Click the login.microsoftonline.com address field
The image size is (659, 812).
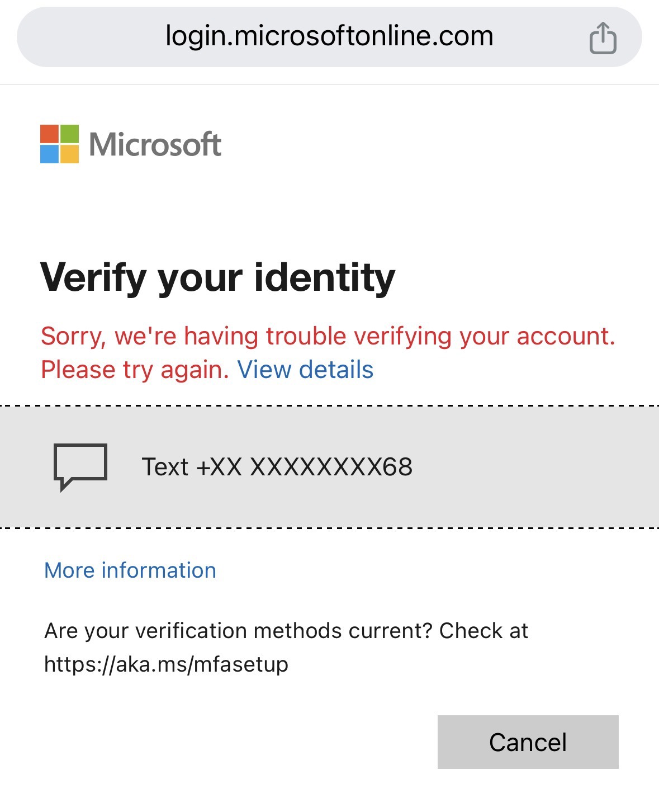pyautogui.click(x=329, y=37)
